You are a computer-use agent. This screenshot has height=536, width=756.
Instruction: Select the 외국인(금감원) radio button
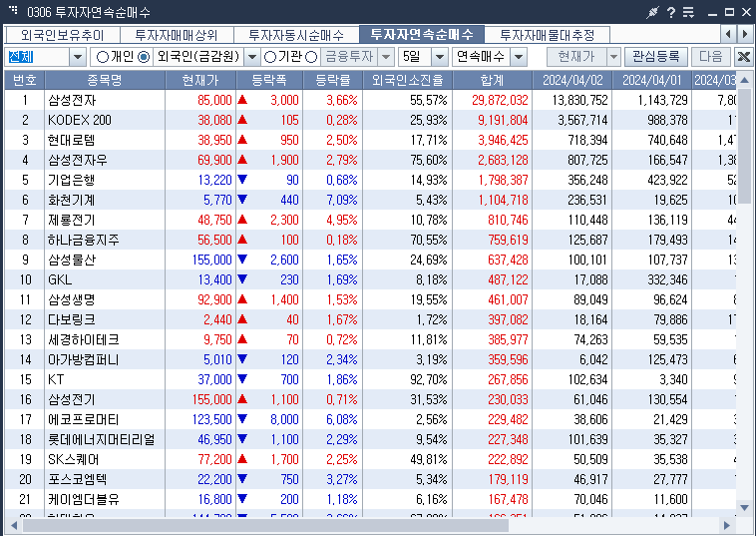144,58
